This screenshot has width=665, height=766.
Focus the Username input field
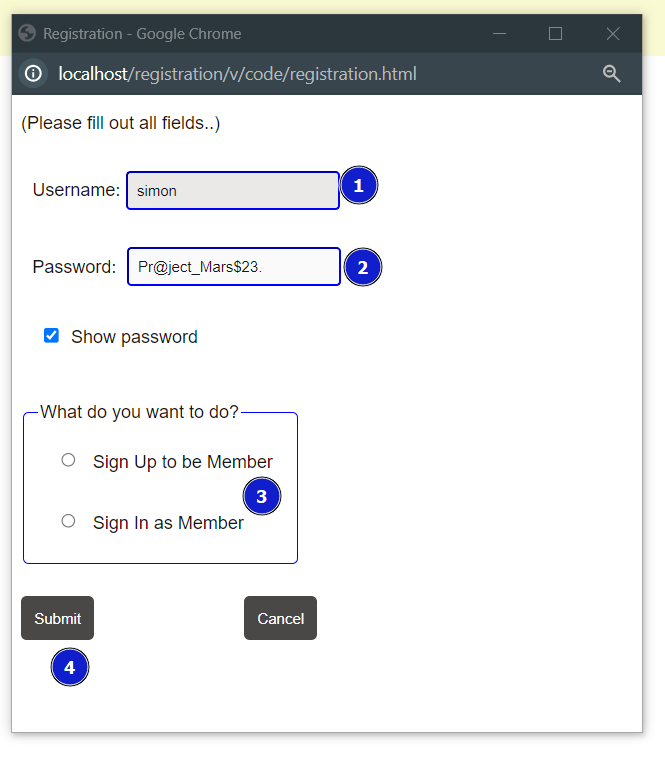[233, 191]
